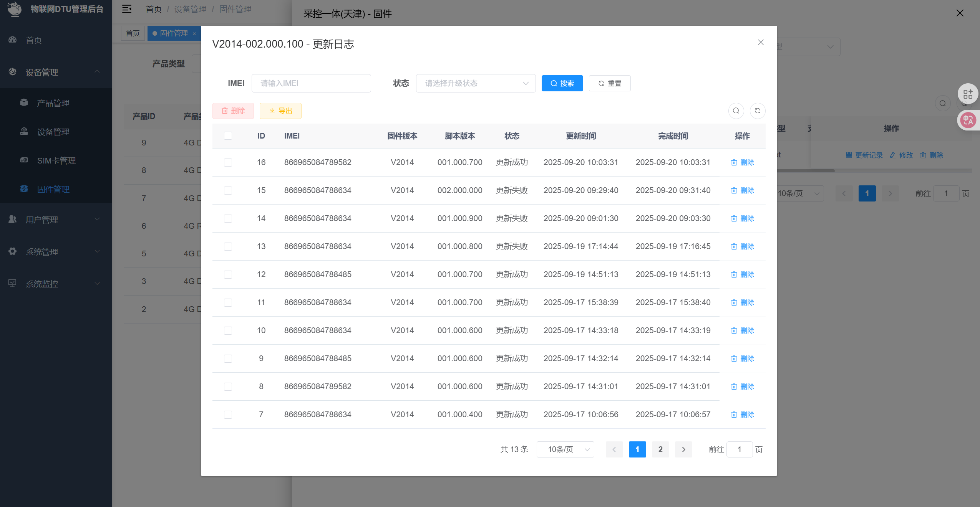Close the 采控一体(天津) firmware drawer

(x=960, y=13)
